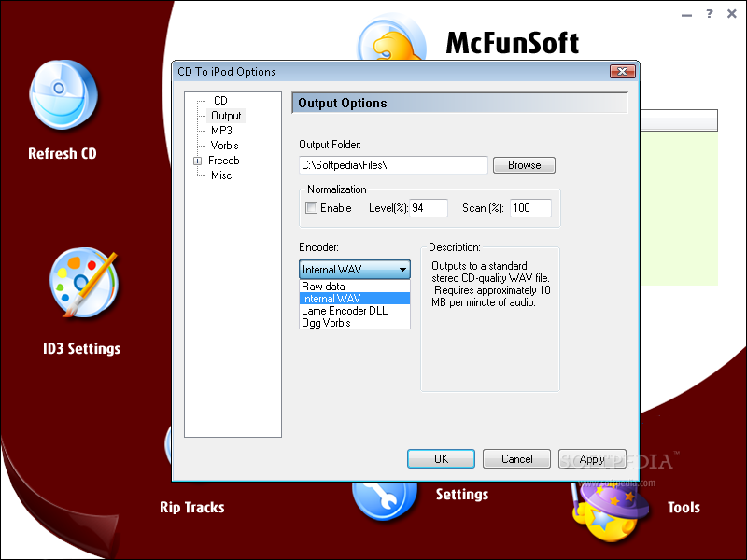Click the Refresh CD disc icon

tap(63, 95)
